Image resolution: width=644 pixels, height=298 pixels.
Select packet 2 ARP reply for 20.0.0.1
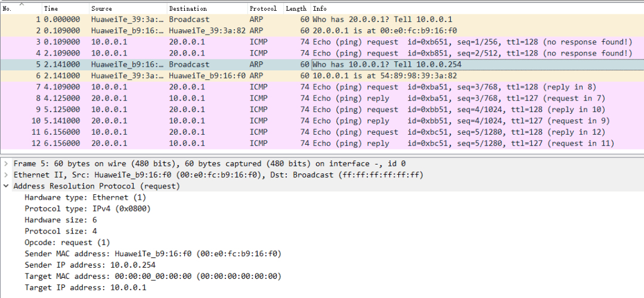tap(322, 31)
